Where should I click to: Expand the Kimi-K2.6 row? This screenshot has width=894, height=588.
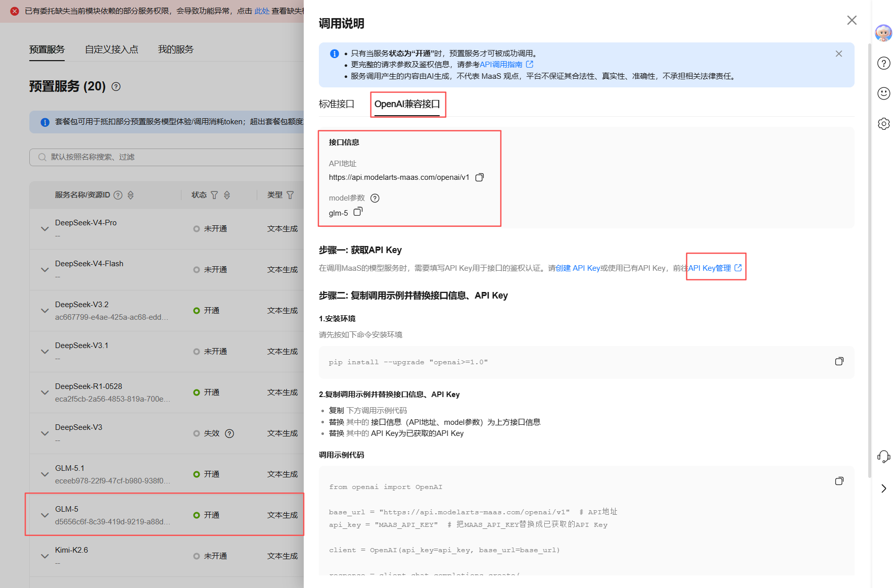coord(45,556)
